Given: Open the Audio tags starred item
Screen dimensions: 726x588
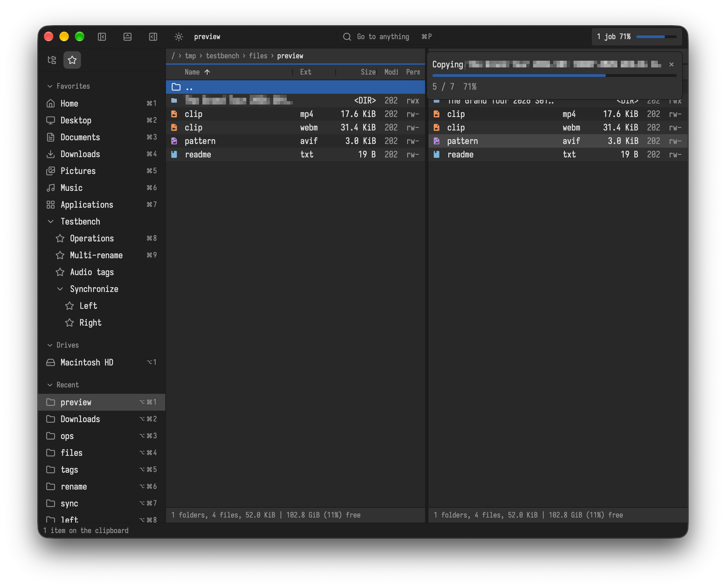Looking at the screenshot, I should pos(102,272).
